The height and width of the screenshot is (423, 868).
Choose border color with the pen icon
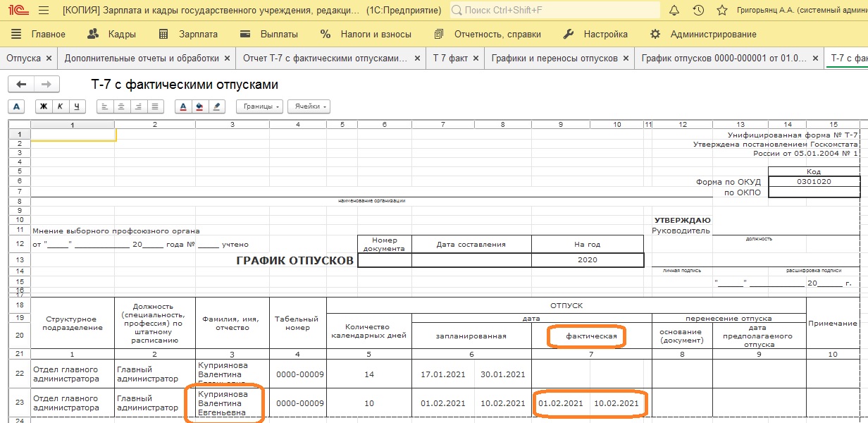(x=216, y=106)
